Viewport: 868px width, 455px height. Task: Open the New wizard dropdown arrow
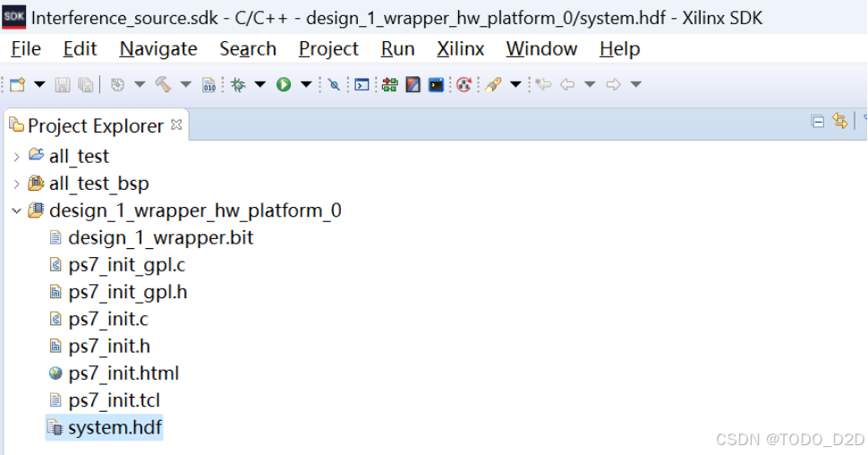pyautogui.click(x=39, y=85)
